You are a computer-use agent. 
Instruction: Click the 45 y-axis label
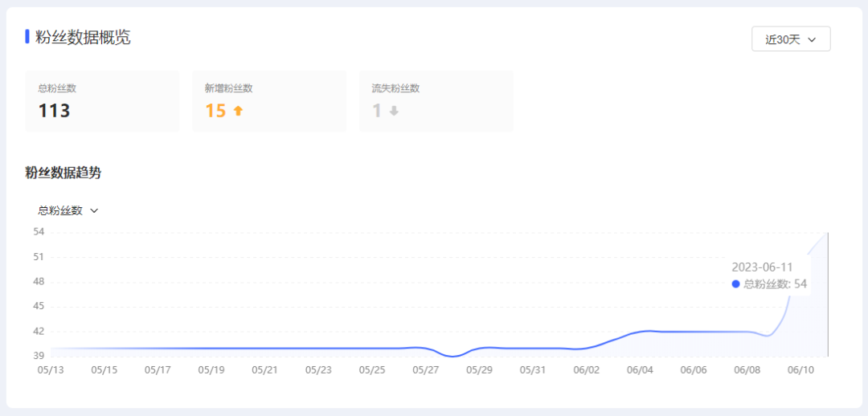pyautogui.click(x=39, y=307)
